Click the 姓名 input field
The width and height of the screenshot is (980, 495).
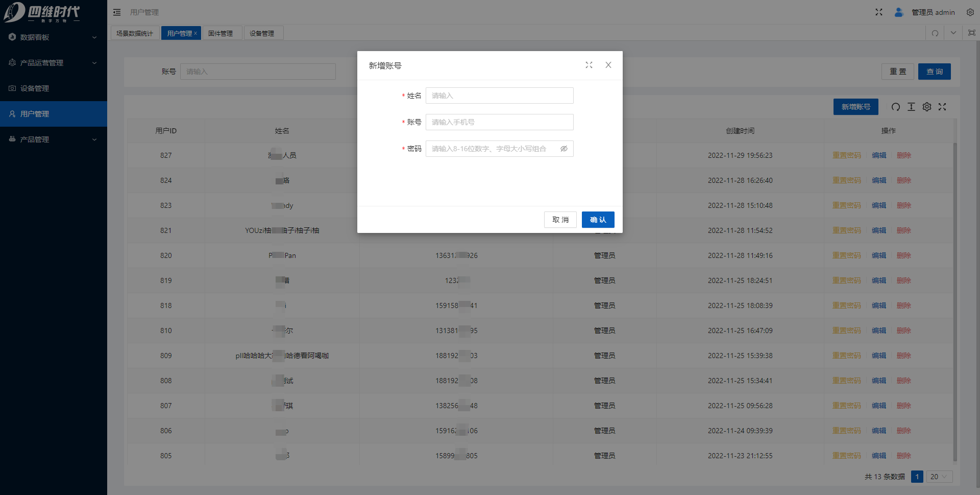coord(499,96)
